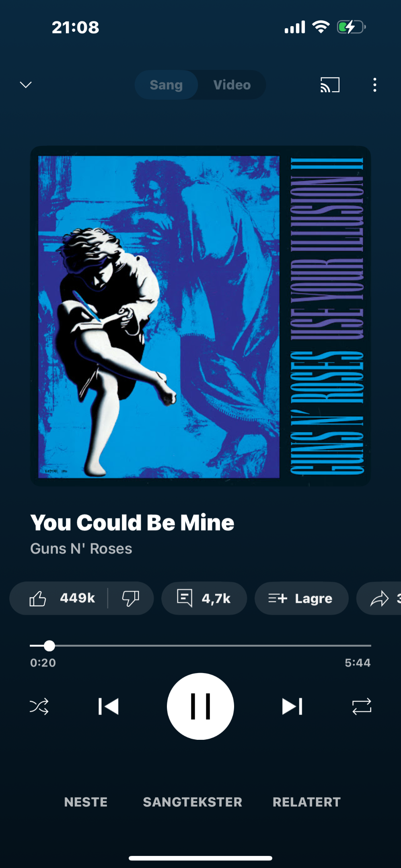Pause the current song

point(200,706)
